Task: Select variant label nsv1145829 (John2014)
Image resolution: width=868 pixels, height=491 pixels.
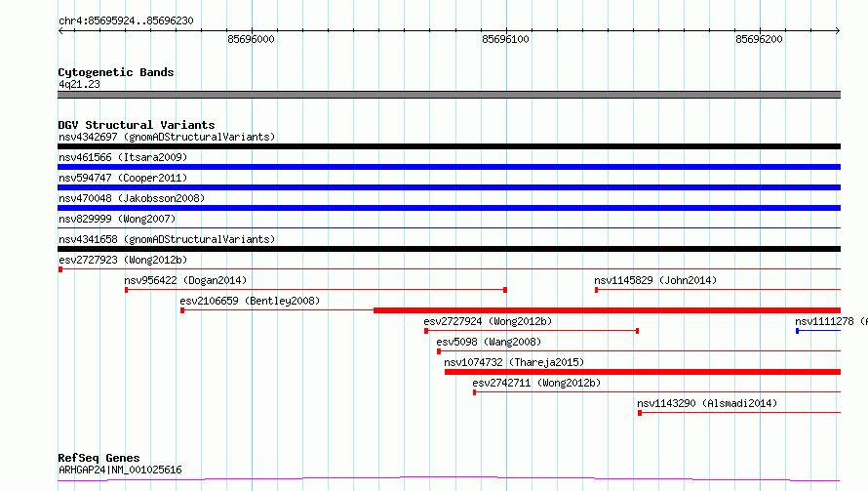Action: tap(655, 280)
